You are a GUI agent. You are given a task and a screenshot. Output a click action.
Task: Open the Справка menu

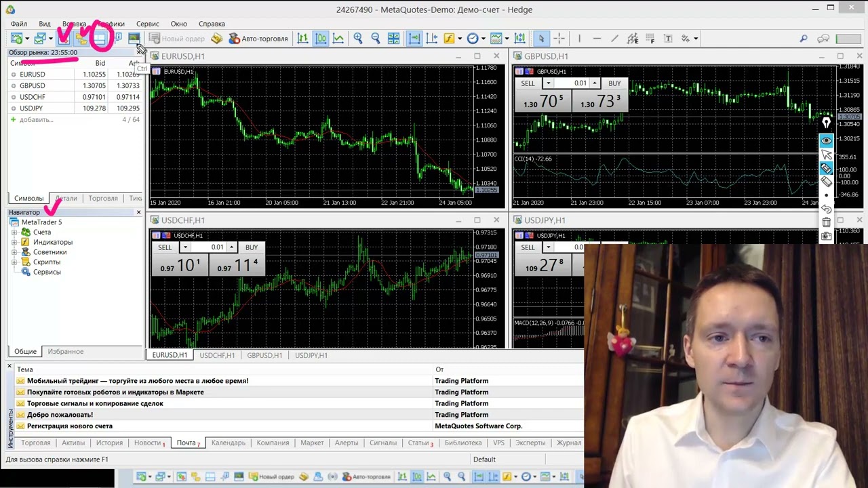click(212, 24)
